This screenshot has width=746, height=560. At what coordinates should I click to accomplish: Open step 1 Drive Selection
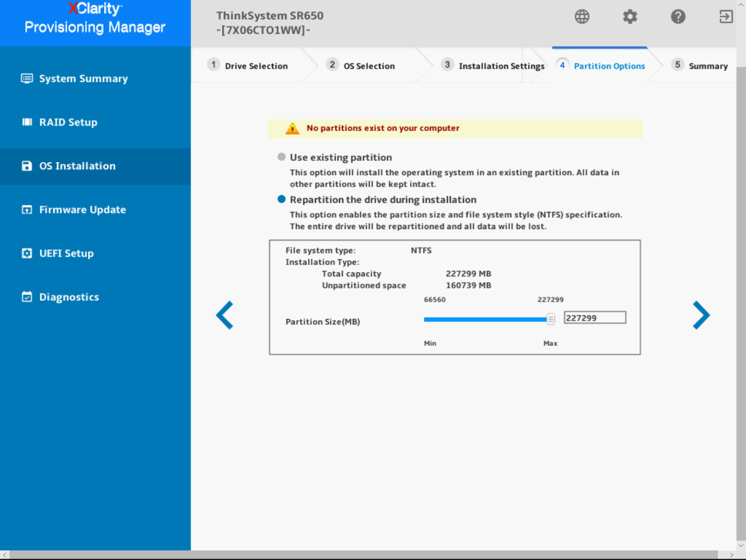248,65
